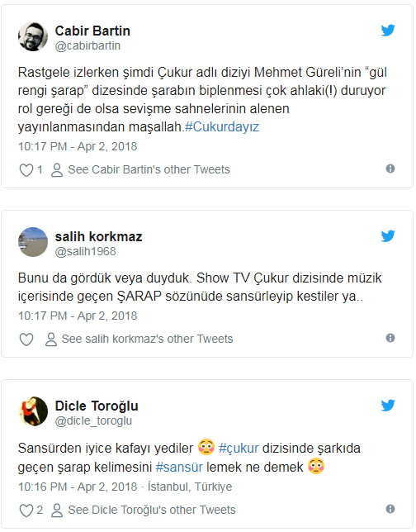Open the @salih1968 handle
Image resolution: width=416 pixels, height=532 pixels.
[86, 251]
